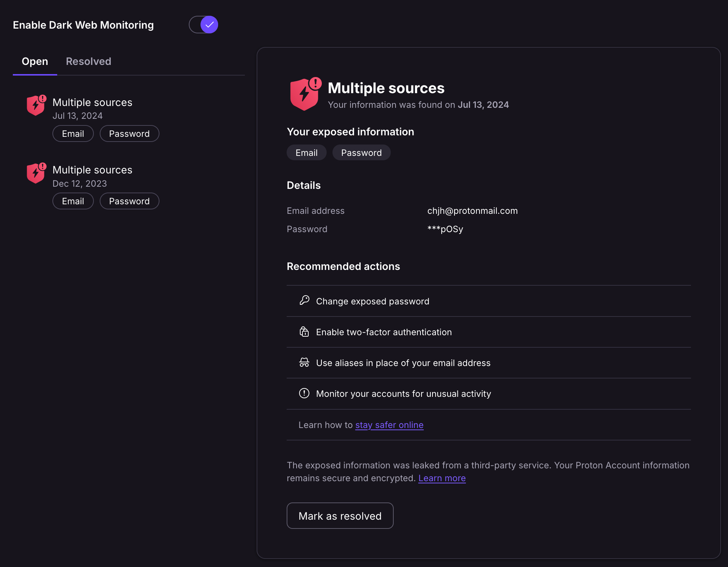Toggle the Email exposed information chip
Image resolution: width=728 pixels, height=567 pixels.
(307, 153)
